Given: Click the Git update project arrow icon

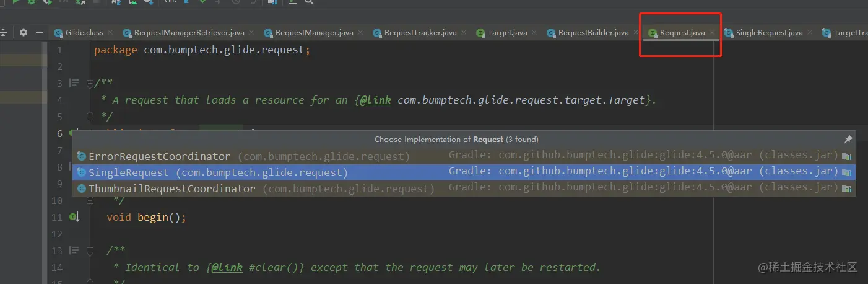Looking at the screenshot, I should click(187, 2).
